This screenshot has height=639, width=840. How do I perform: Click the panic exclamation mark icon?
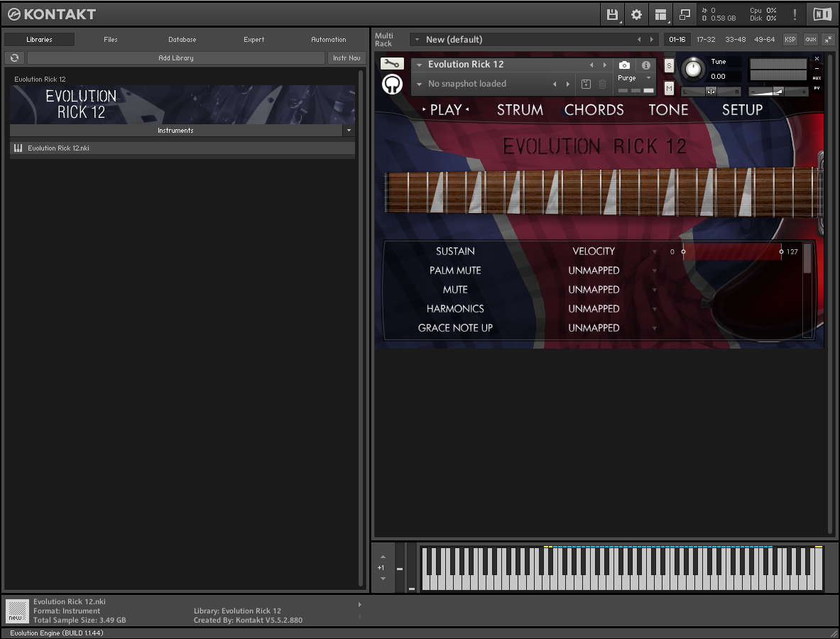pos(795,14)
